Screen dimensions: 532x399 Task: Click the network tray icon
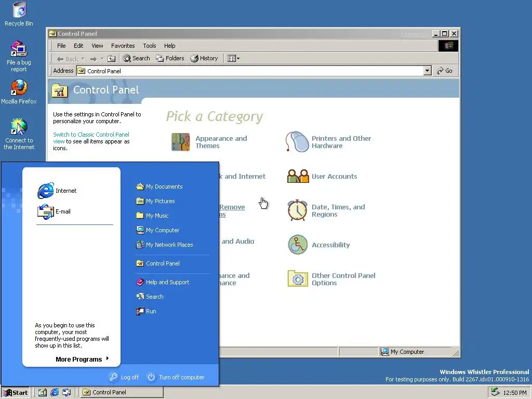point(495,392)
